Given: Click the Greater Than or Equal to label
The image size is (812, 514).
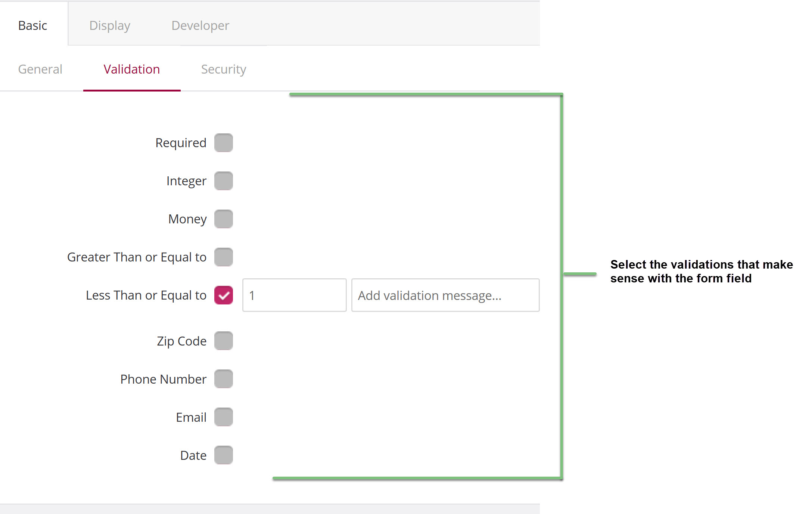Looking at the screenshot, I should click(137, 257).
